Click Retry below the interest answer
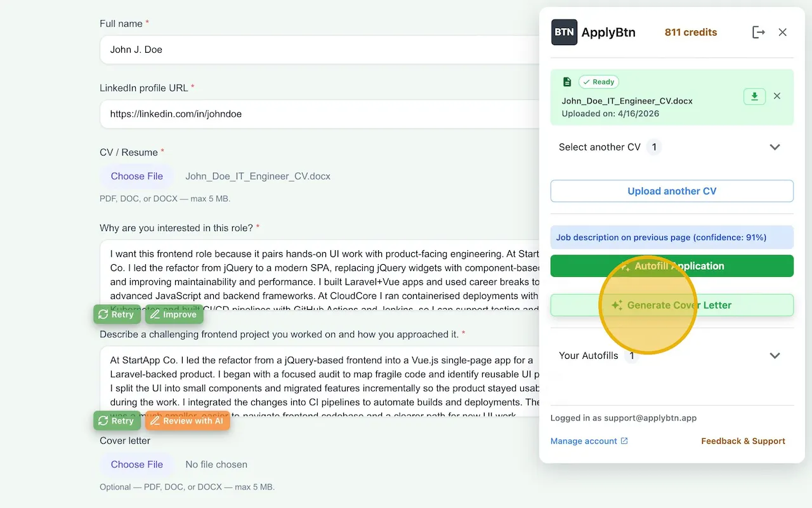Image resolution: width=812 pixels, height=508 pixels. click(117, 314)
